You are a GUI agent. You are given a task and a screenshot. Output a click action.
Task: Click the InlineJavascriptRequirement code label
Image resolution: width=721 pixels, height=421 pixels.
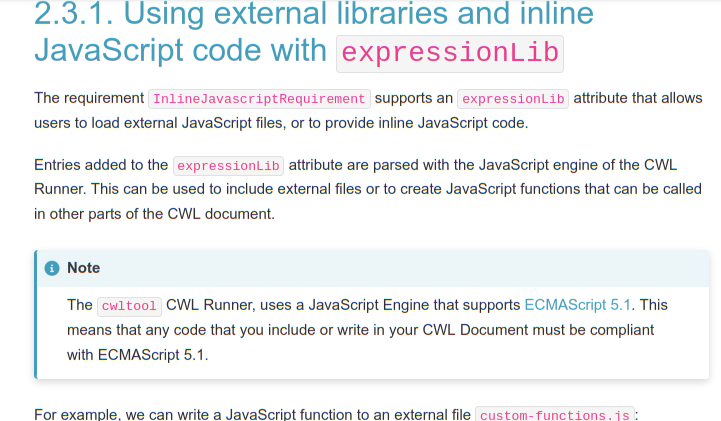(259, 99)
